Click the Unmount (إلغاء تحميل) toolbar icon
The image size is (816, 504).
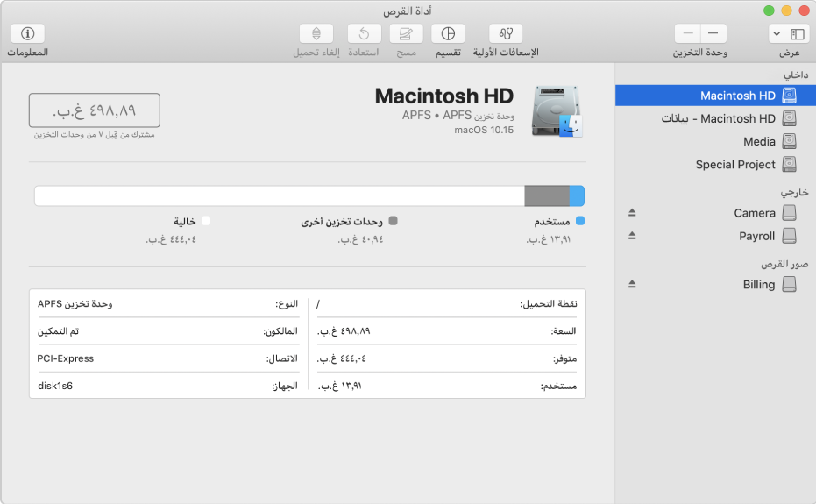pyautogui.click(x=316, y=34)
